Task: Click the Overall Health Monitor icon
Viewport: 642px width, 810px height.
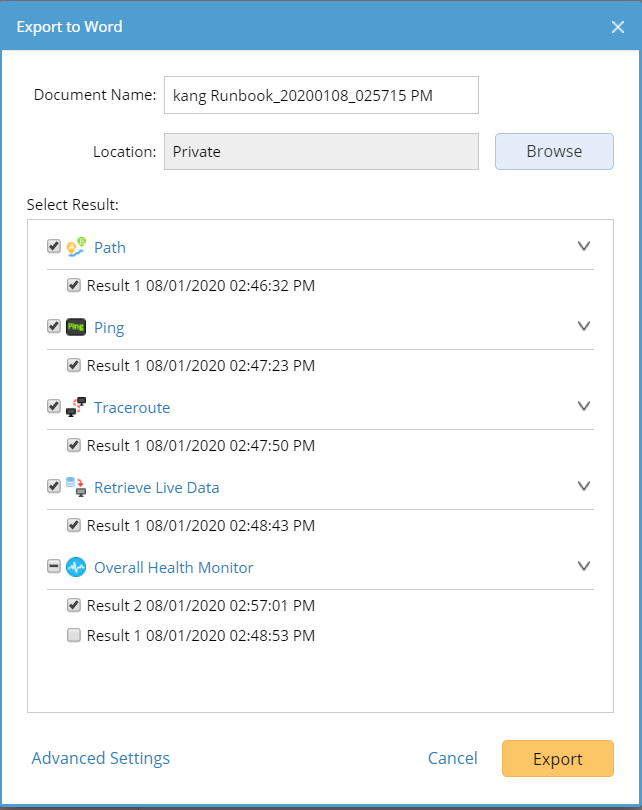Action: pyautogui.click(x=76, y=567)
